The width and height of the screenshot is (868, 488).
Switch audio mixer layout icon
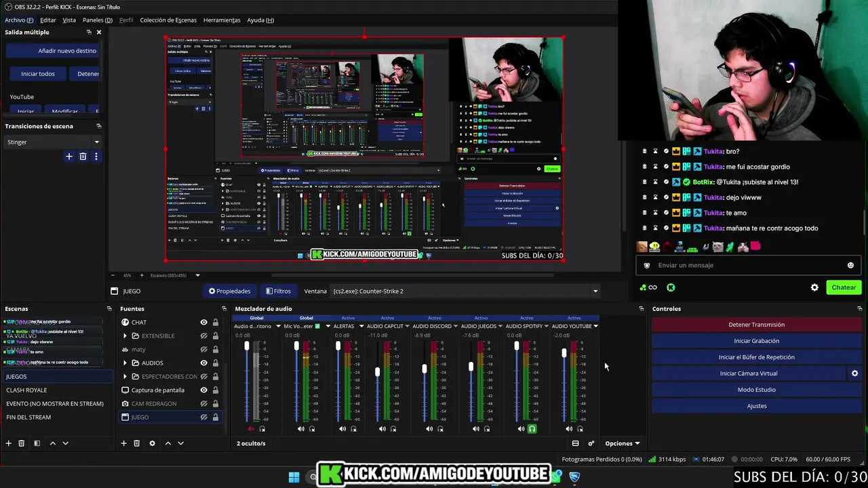[x=575, y=443]
